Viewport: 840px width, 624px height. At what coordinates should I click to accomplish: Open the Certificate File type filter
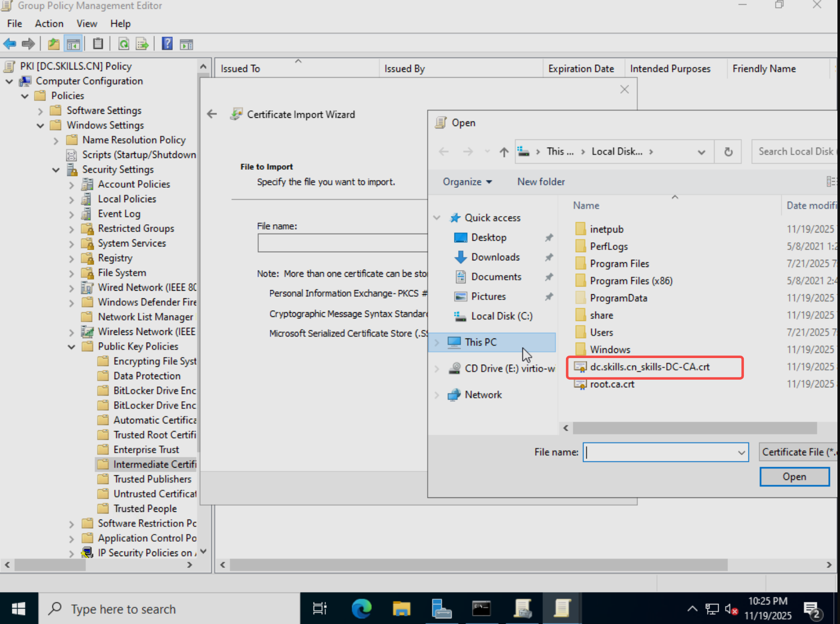798,452
